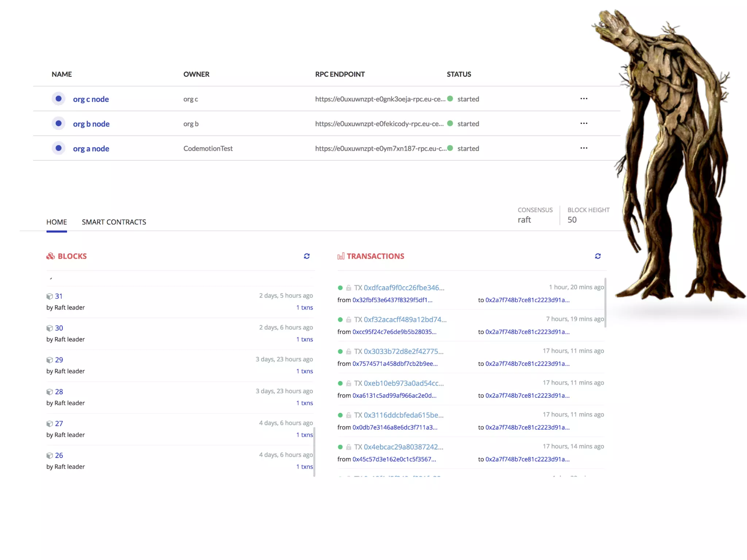Click the cube icon beside block 31
The image size is (747, 560).
coord(50,296)
